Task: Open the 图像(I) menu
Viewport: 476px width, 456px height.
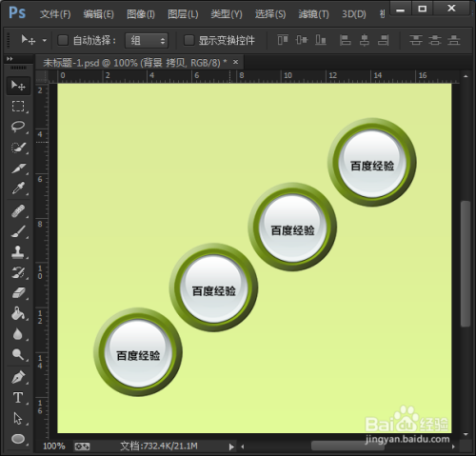Action: click(141, 14)
